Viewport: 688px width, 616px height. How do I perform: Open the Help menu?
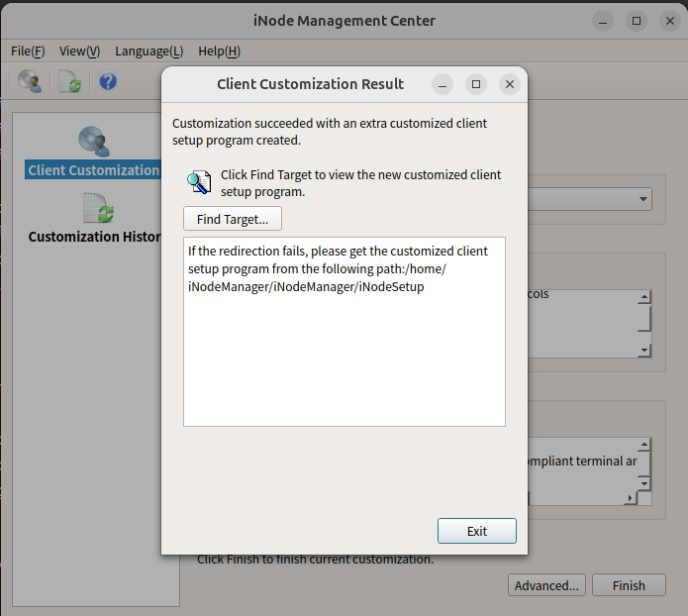219,51
